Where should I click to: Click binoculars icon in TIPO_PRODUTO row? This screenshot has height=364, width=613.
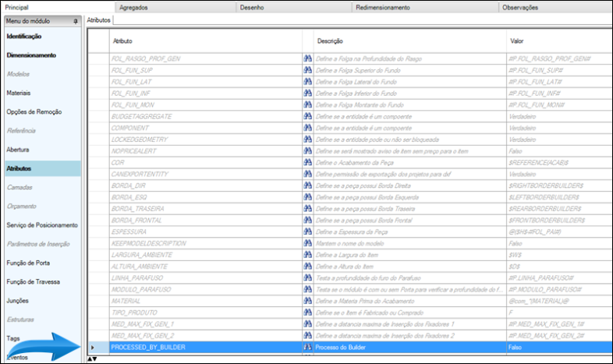[308, 312]
